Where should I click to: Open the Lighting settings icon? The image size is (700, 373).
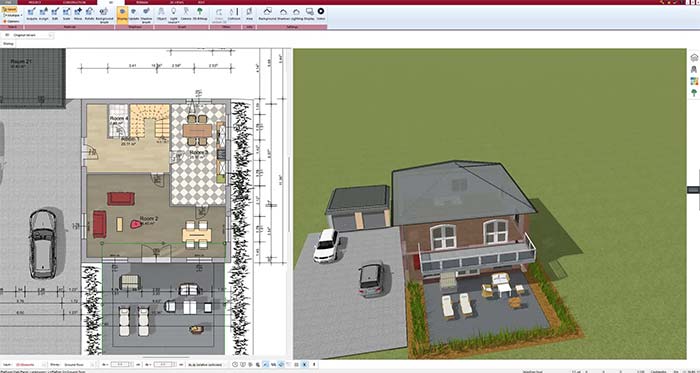click(296, 14)
